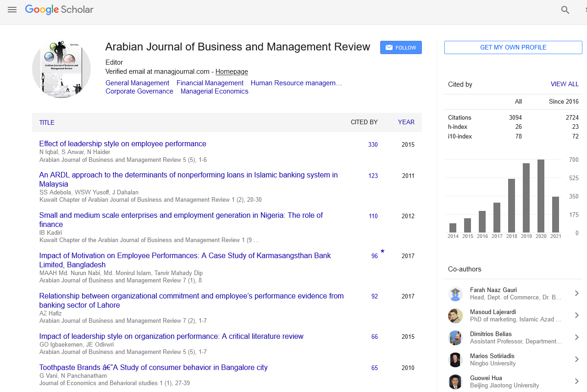Click the 2021 bar in citations chart

[x=556, y=215]
